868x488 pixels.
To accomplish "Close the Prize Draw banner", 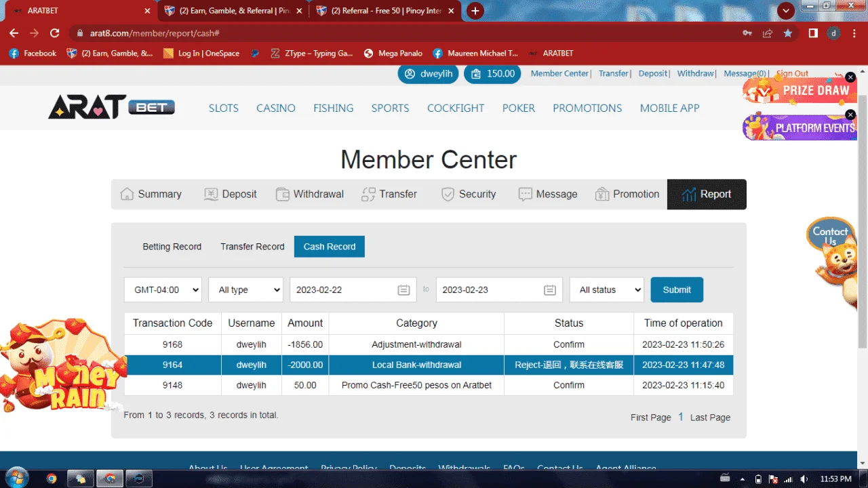I will point(850,77).
